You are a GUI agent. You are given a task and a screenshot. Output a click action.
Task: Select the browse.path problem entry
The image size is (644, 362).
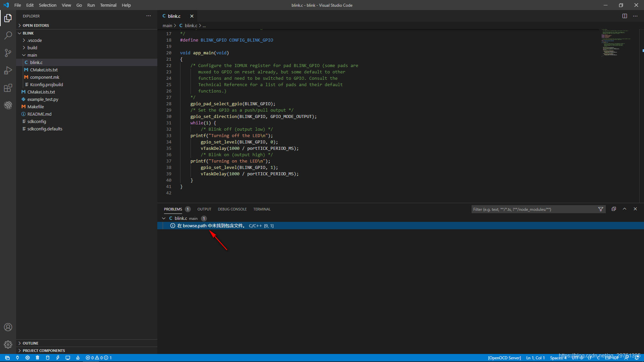click(x=400, y=226)
